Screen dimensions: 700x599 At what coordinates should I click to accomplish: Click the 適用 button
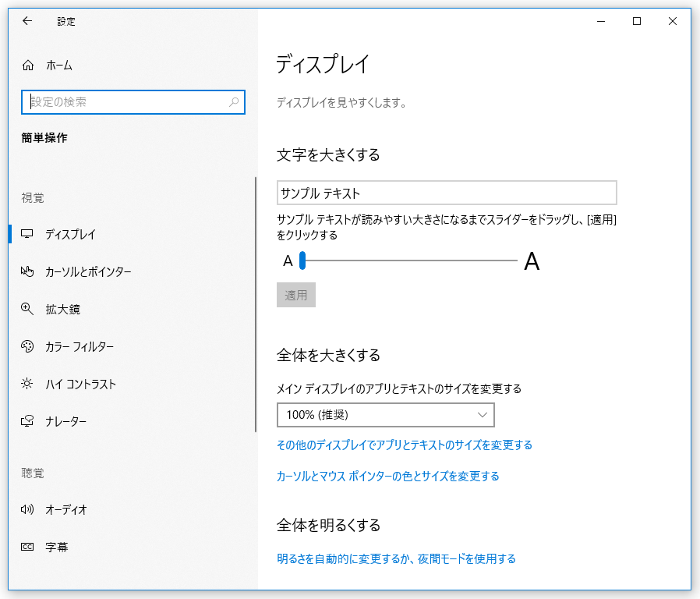(x=296, y=295)
